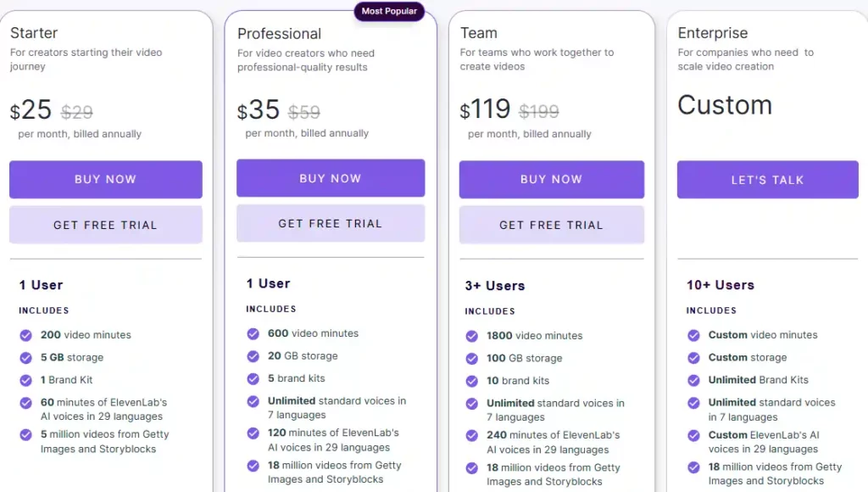Start the Starter plan free trial
The width and height of the screenshot is (868, 492).
105,224
